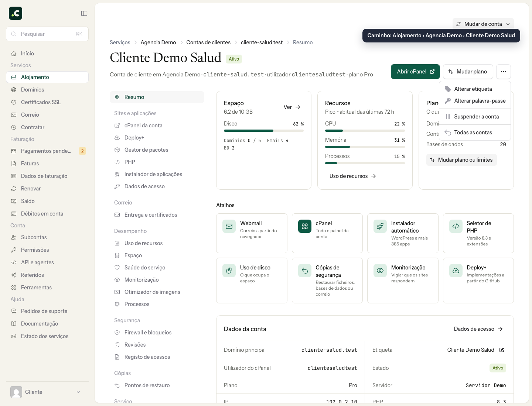Open Pagamentos pendentes with badge 2
Viewport: 532px width, 406px height.
47,151
